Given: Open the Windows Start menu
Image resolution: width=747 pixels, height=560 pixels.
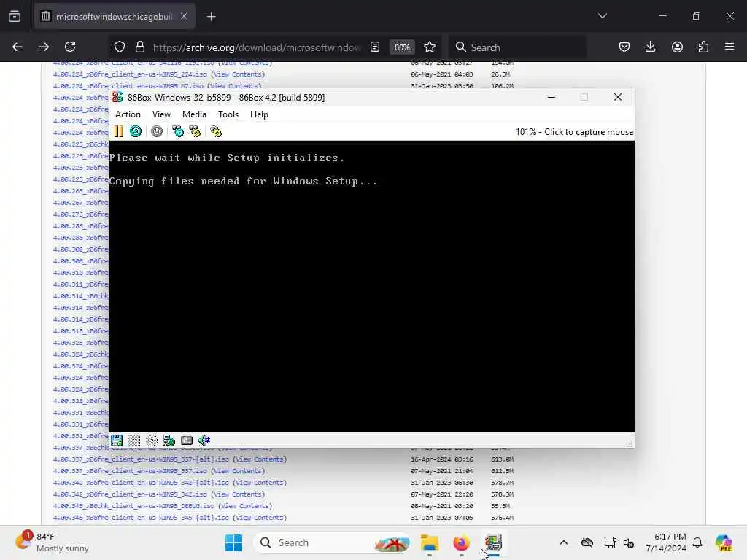Looking at the screenshot, I should 234,542.
